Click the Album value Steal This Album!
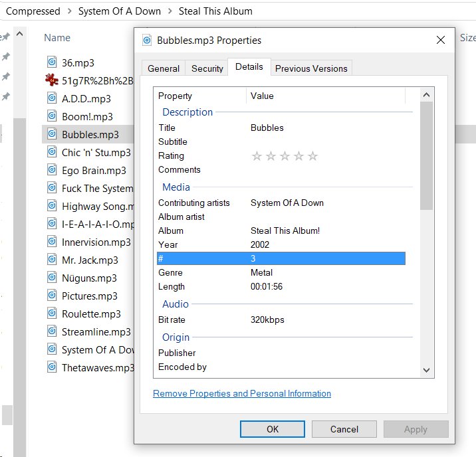 (x=285, y=230)
